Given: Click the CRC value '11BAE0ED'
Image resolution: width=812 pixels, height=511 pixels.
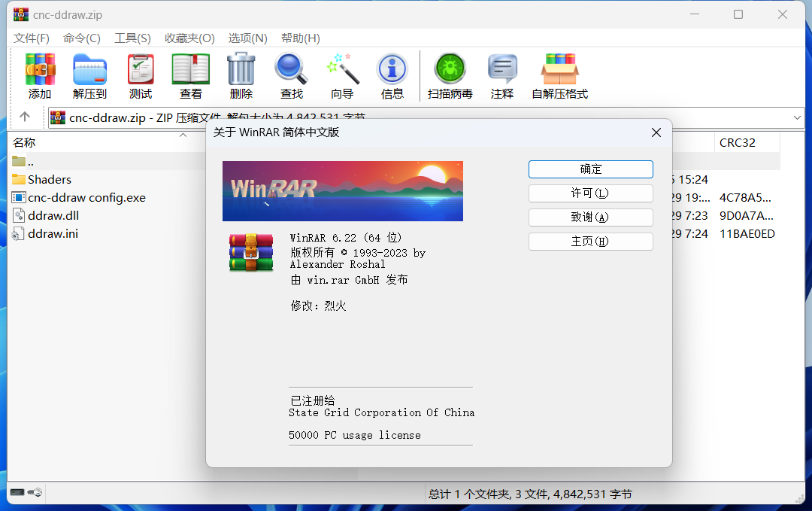Looking at the screenshot, I should pos(747,234).
